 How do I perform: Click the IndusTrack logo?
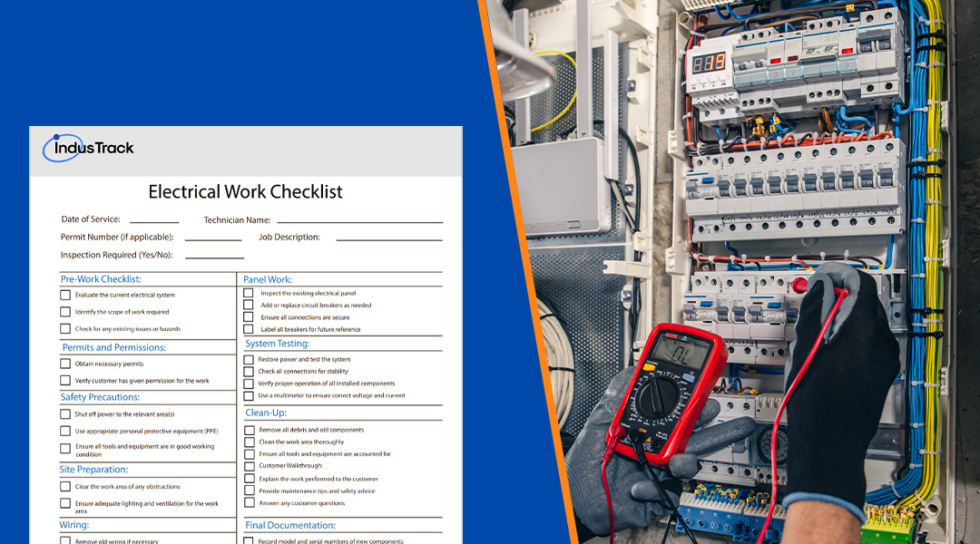click(88, 148)
